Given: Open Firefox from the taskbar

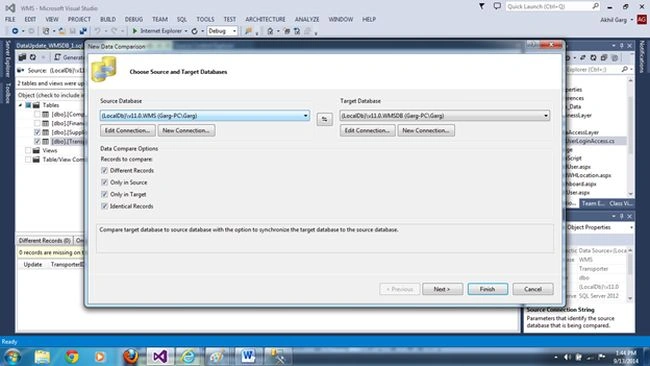Looking at the screenshot, I should [131, 356].
